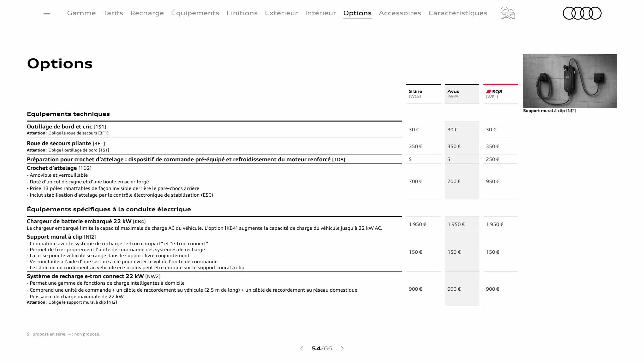The width and height of the screenshot is (644, 362).
Task: Switch to the Recharge tab
Action: 147,13
